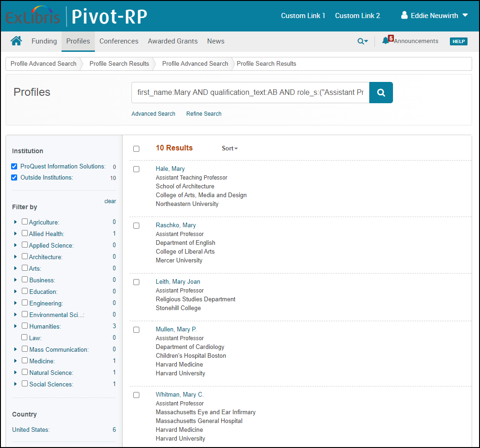The height and width of the screenshot is (448, 480).
Task: Open the Awarded Grants tab
Action: [x=173, y=41]
